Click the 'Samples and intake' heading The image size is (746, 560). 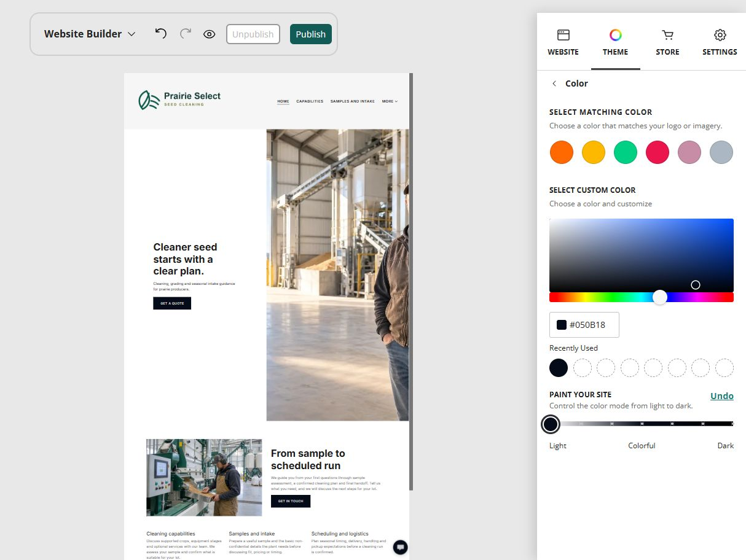click(x=252, y=534)
